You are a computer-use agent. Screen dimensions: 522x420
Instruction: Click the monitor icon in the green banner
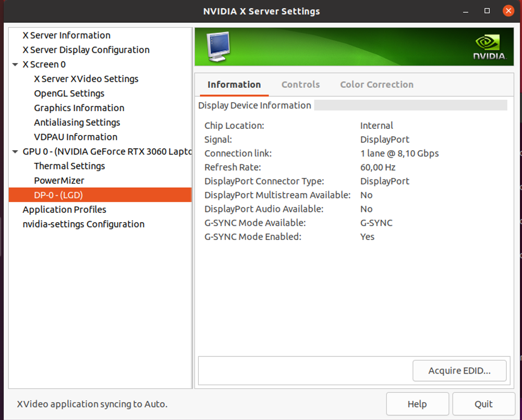pos(218,46)
